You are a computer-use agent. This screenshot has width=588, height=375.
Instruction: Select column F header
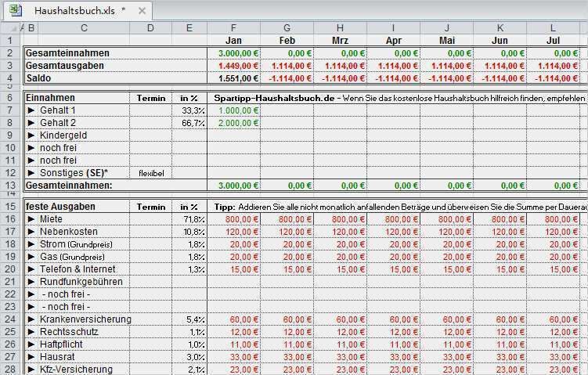(233, 27)
